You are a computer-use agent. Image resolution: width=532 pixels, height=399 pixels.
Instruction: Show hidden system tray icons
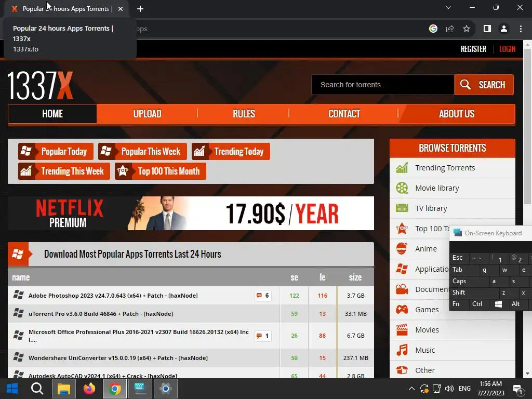411,389
